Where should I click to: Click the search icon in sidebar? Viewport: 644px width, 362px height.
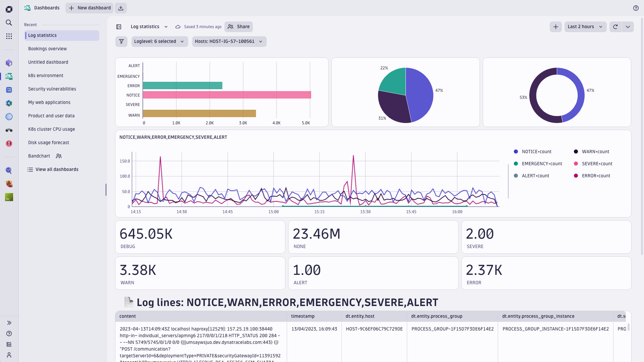coord(9,22)
